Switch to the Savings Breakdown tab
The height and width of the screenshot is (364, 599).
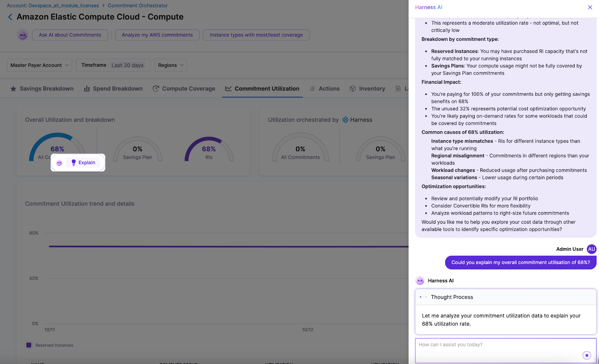(42, 89)
